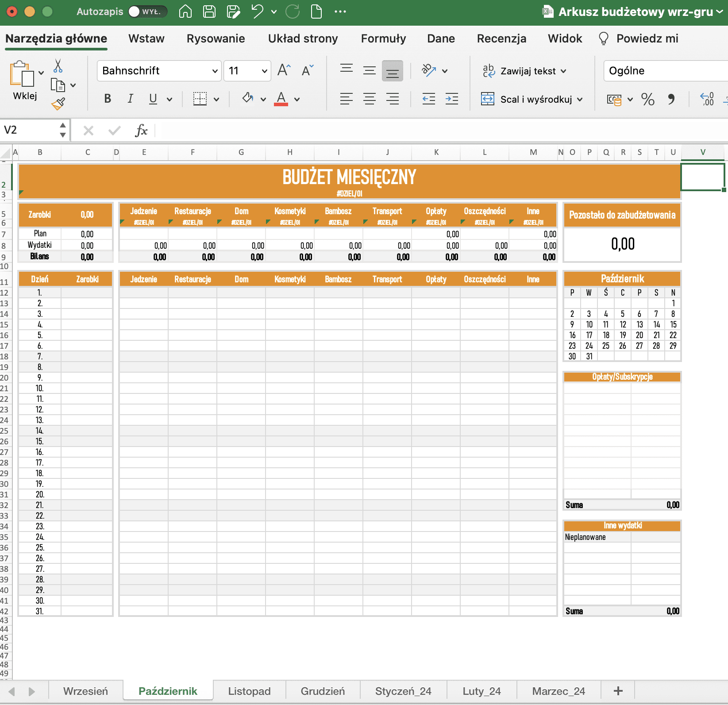Toggle Bold formatting
This screenshot has width=728, height=705.
click(x=108, y=99)
